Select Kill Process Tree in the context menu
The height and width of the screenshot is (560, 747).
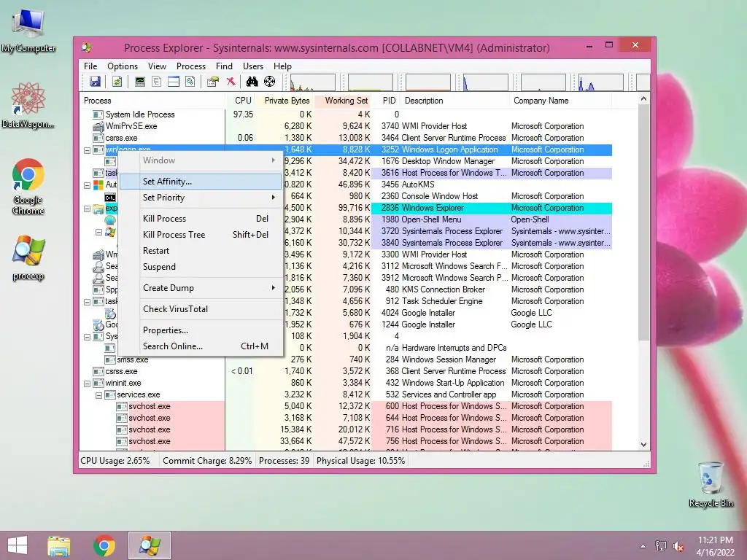coord(201,235)
